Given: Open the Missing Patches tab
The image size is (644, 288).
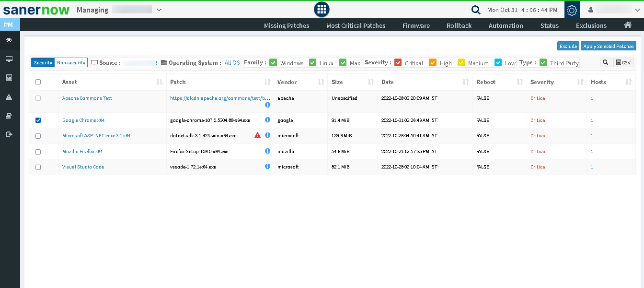Looking at the screenshot, I should [287, 25].
